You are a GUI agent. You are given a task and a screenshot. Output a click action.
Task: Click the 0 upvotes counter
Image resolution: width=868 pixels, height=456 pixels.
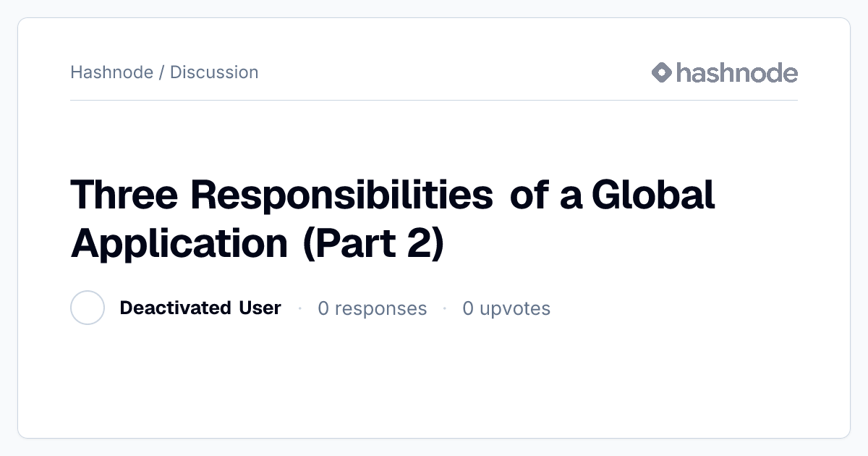pyautogui.click(x=506, y=308)
